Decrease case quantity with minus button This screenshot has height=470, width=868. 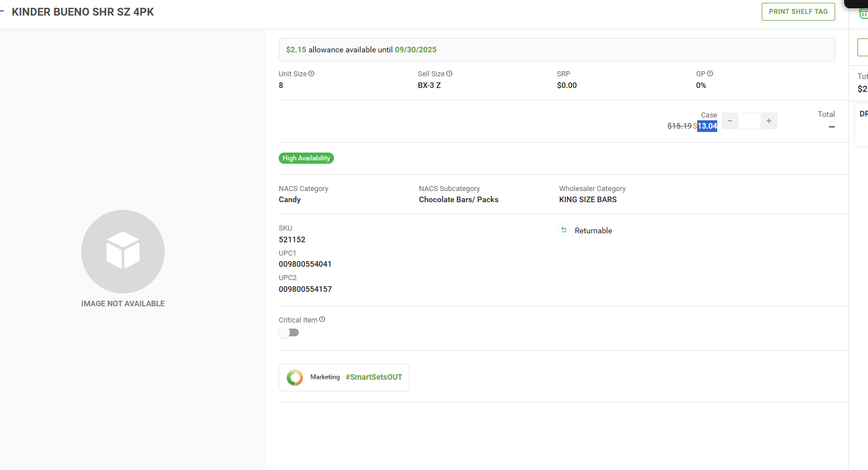[x=730, y=121]
